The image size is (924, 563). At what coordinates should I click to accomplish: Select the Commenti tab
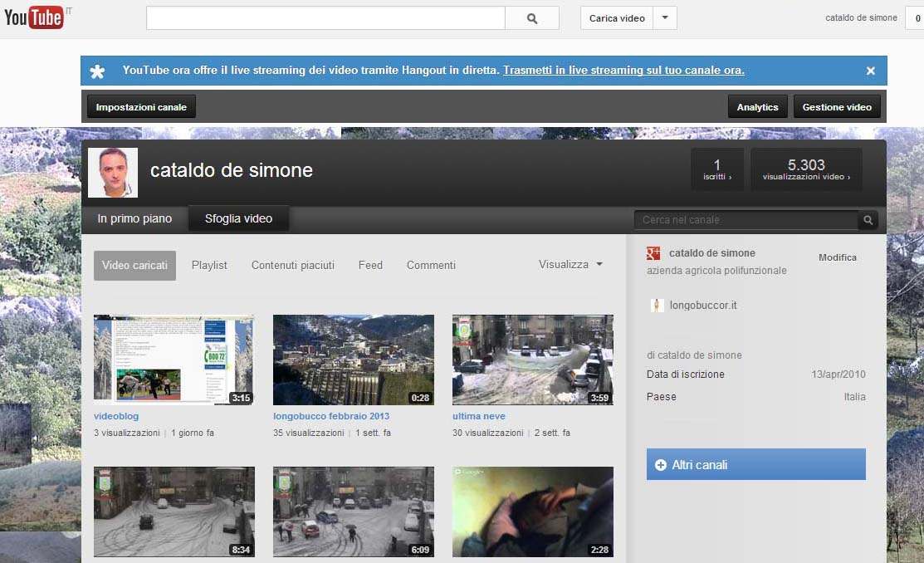pyautogui.click(x=431, y=266)
